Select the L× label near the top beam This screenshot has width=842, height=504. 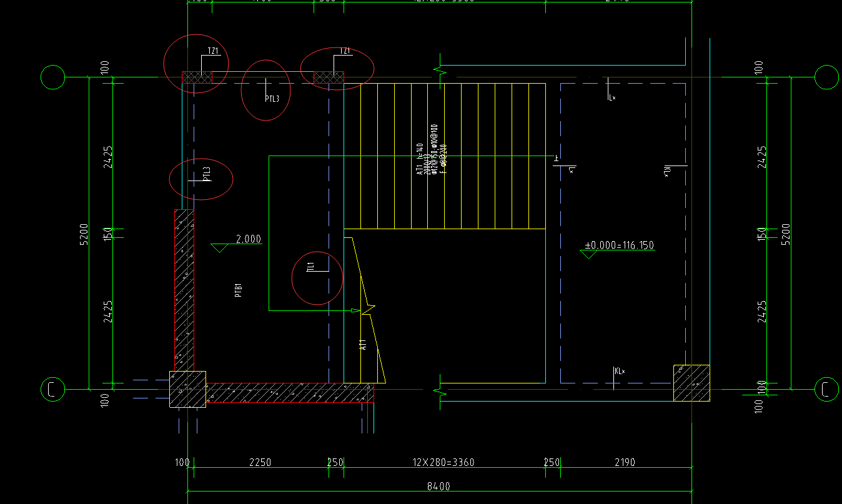click(x=612, y=97)
